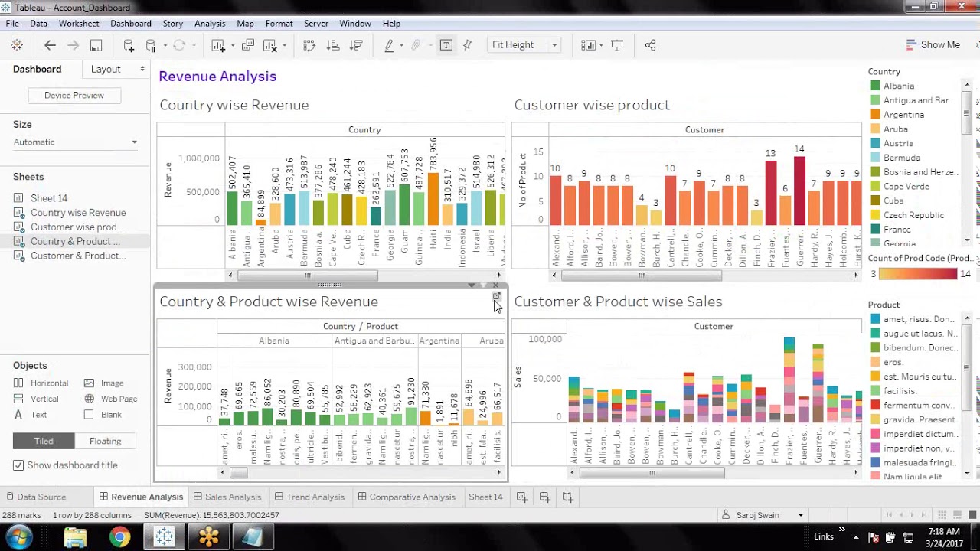Image resolution: width=980 pixels, height=551 pixels.
Task: Select Tiled layout mode
Action: [44, 441]
